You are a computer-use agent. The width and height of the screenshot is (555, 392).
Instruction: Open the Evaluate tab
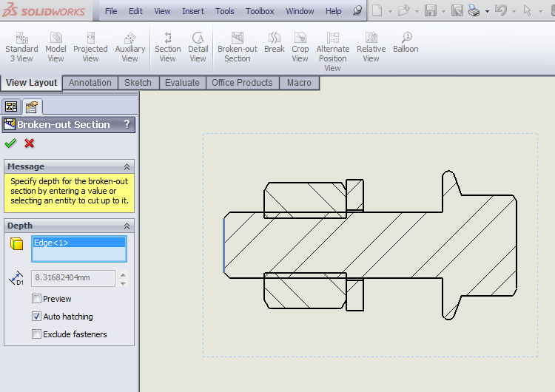pyautogui.click(x=182, y=83)
